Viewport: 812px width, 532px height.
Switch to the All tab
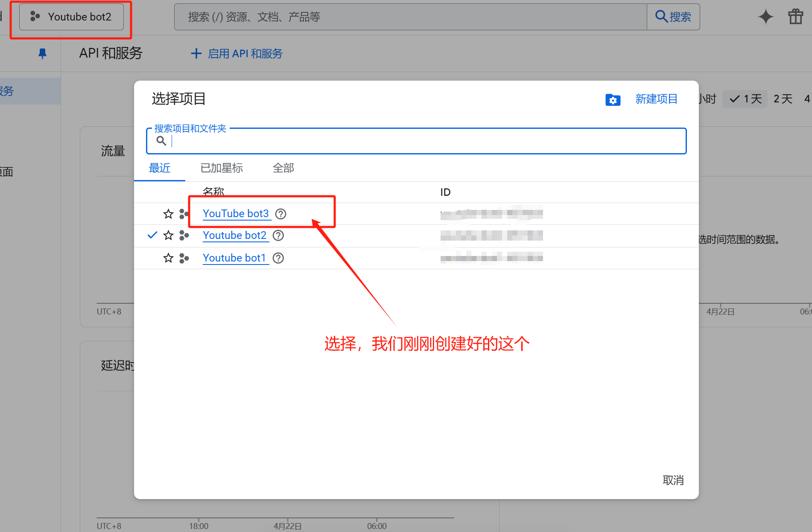click(x=283, y=168)
